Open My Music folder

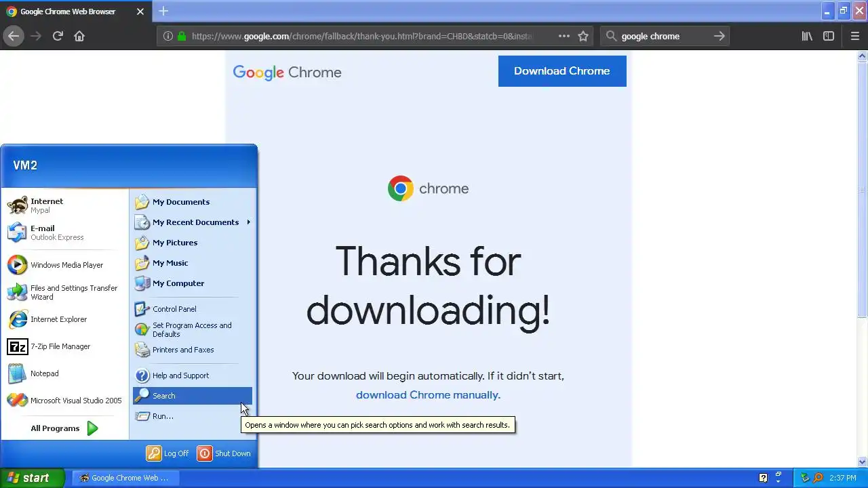(x=193, y=263)
